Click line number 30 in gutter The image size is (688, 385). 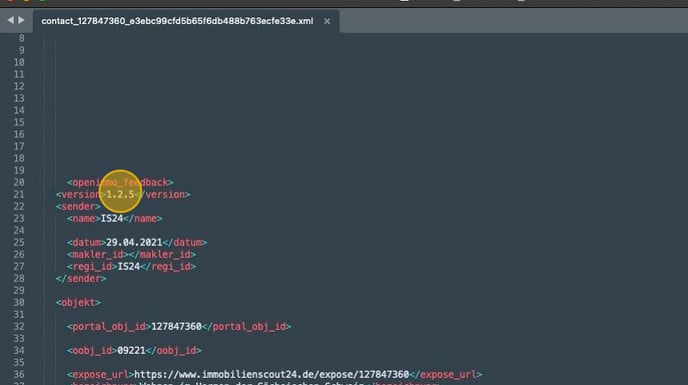point(19,302)
